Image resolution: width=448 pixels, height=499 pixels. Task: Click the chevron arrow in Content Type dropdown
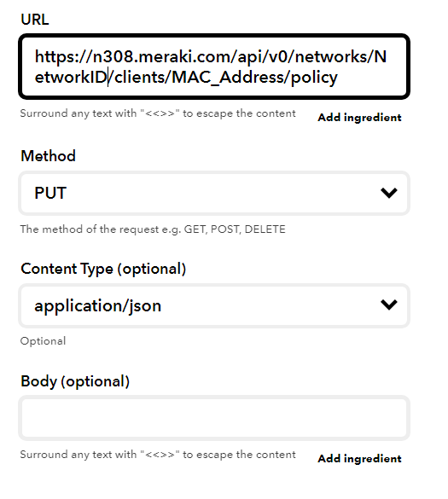coord(389,305)
